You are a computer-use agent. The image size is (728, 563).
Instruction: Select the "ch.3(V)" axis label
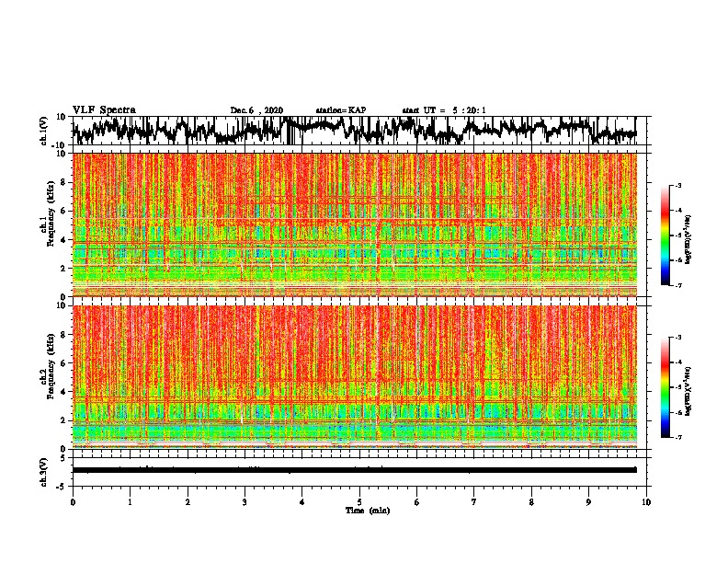44,472
